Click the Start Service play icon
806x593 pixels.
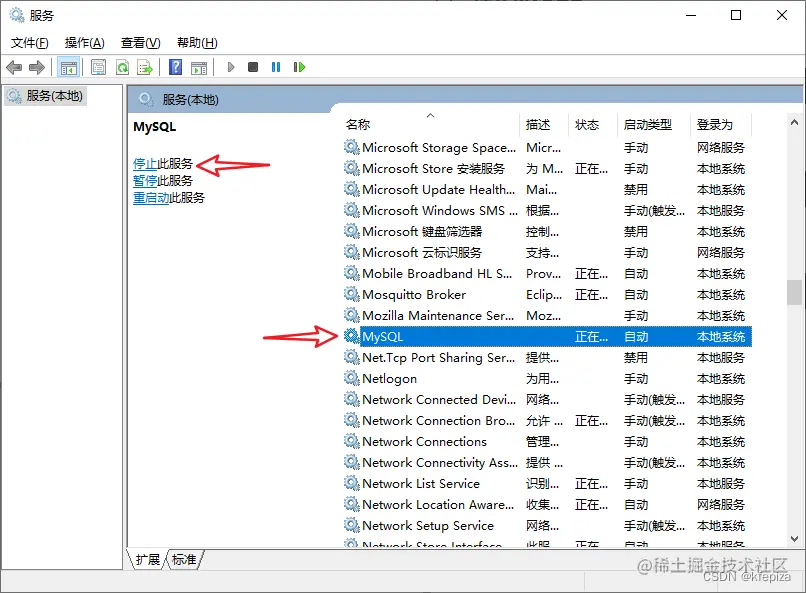231,67
